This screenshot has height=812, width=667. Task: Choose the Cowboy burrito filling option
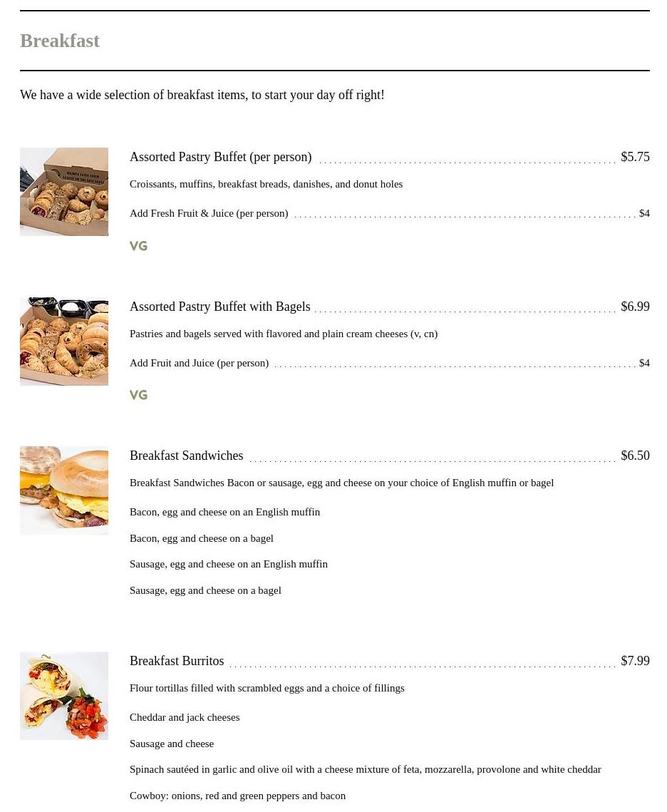[237, 796]
